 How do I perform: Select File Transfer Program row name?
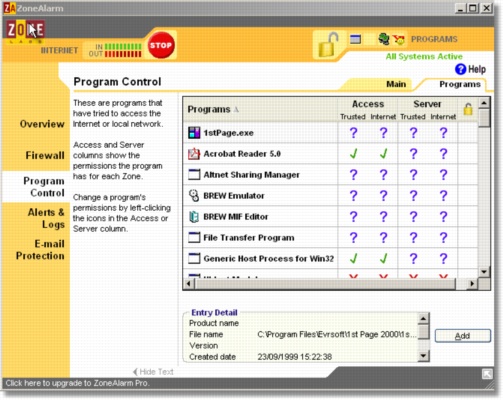coord(249,238)
